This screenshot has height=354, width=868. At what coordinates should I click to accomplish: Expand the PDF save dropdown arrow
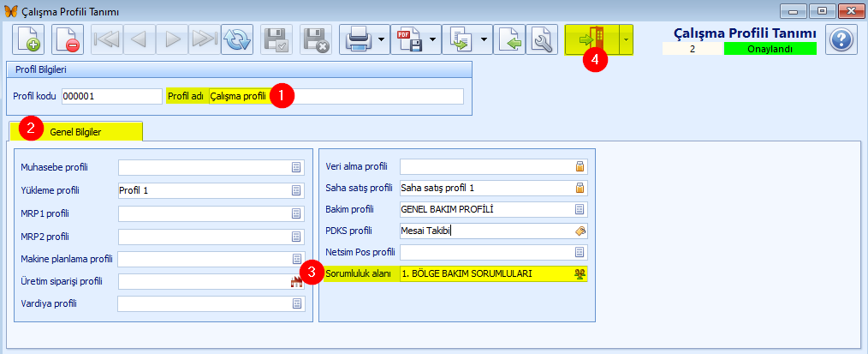pos(433,39)
